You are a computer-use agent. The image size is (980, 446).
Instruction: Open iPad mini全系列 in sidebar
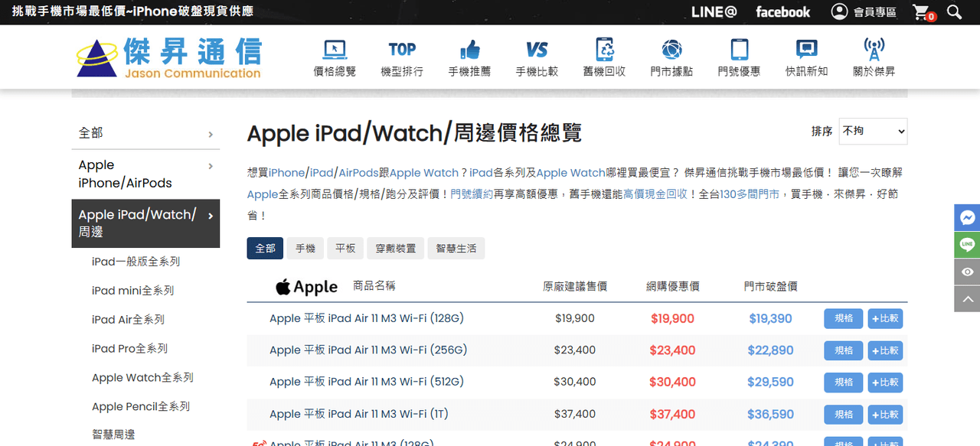pos(132,291)
